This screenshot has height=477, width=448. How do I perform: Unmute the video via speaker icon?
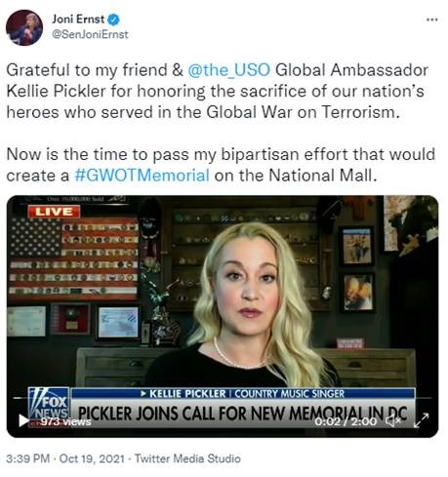pyautogui.click(x=393, y=421)
